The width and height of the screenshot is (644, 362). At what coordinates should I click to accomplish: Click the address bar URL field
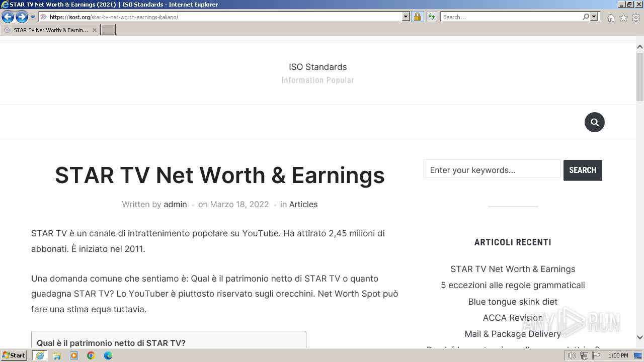(220, 17)
